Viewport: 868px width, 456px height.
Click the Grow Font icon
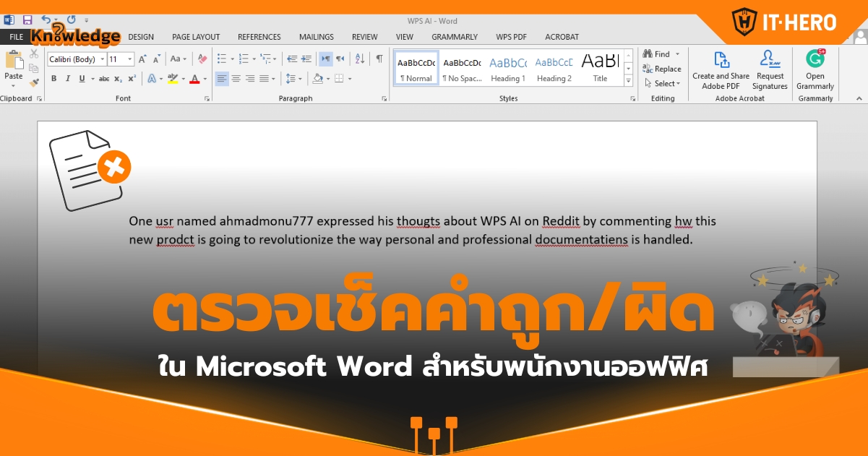[142, 59]
